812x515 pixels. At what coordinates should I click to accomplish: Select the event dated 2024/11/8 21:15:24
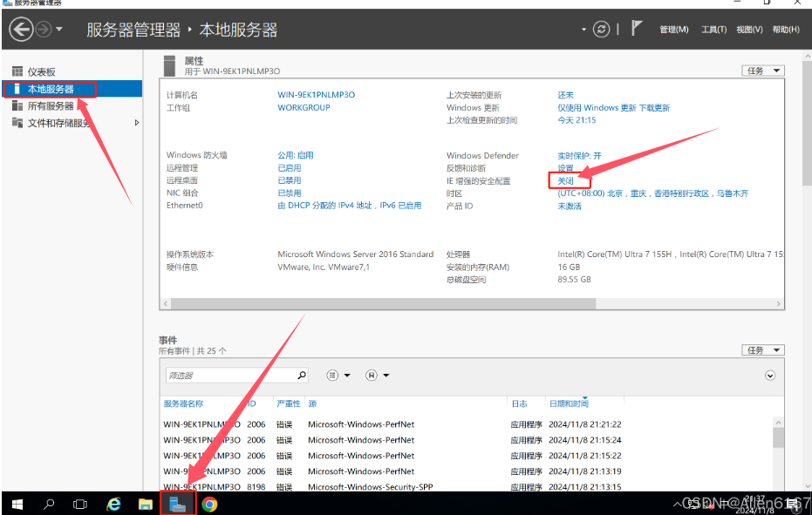(467, 440)
